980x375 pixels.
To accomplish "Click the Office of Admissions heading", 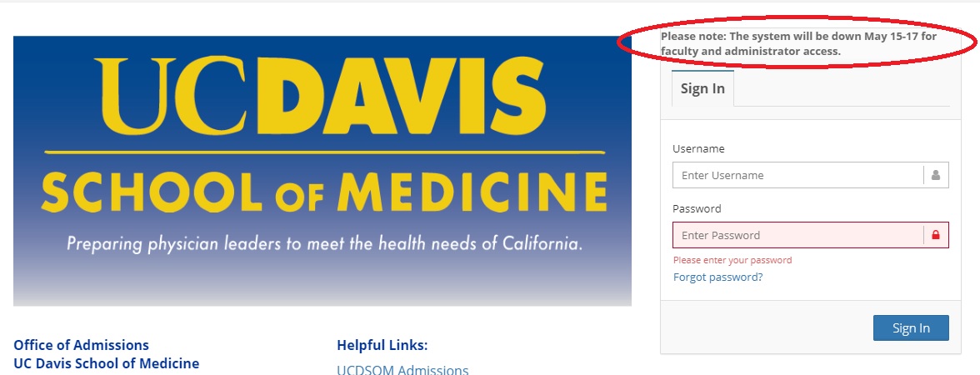I will (x=82, y=345).
